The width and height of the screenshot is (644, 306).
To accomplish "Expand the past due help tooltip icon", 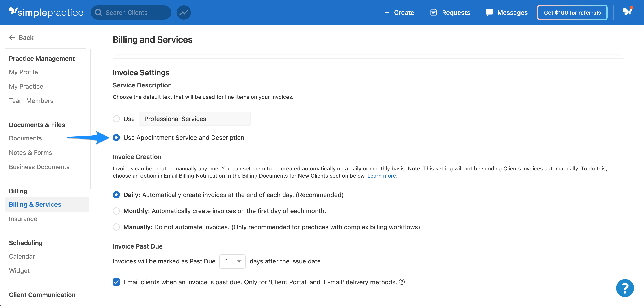I will (402, 282).
